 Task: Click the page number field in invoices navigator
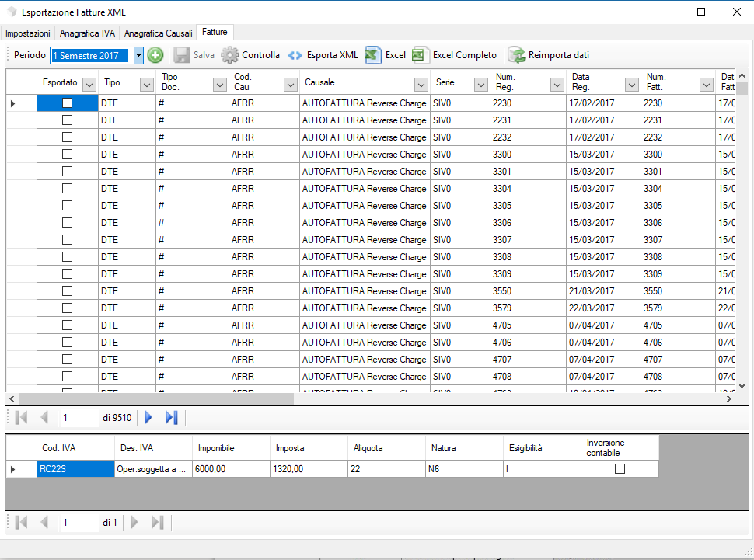coord(78,418)
